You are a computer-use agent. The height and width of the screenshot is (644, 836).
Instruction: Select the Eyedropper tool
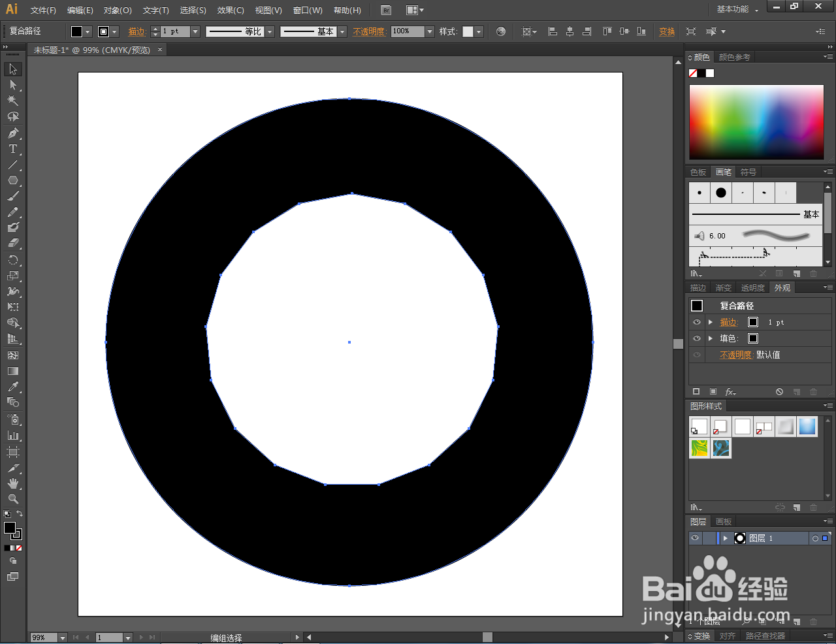tap(12, 387)
